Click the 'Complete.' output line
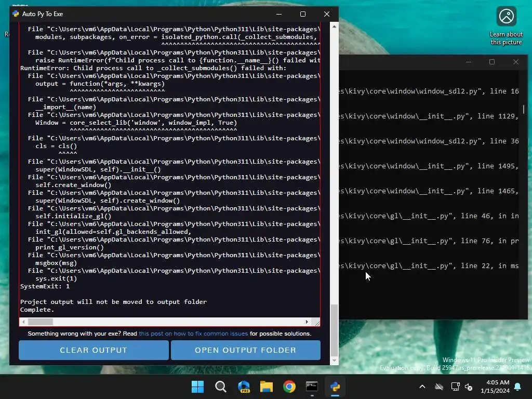Viewport: 532px width, 399px height. click(x=37, y=310)
